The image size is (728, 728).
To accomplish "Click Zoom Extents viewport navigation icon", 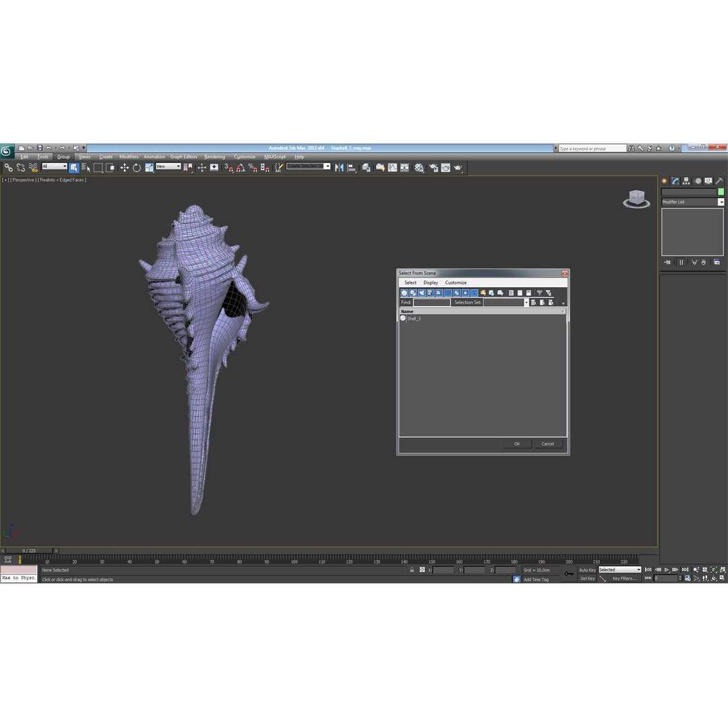I will pos(714,570).
